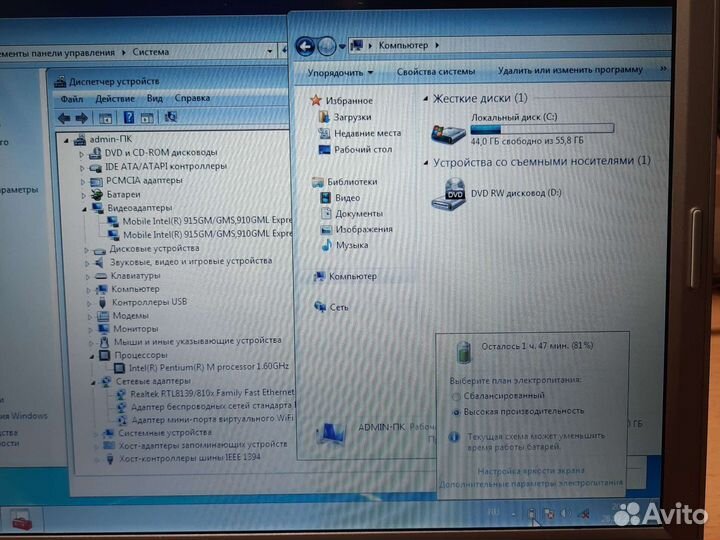The image size is (720, 540).
Task: Collapse the admin-ПК root node
Action: [67, 140]
